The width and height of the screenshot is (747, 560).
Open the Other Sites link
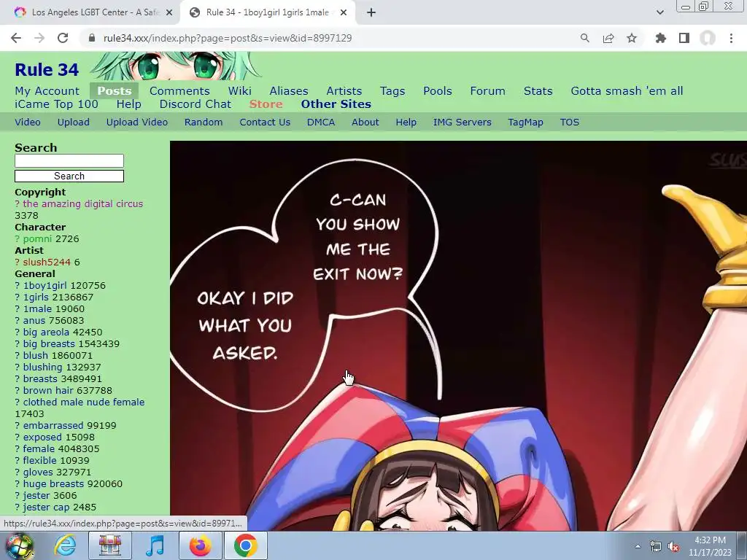(336, 104)
